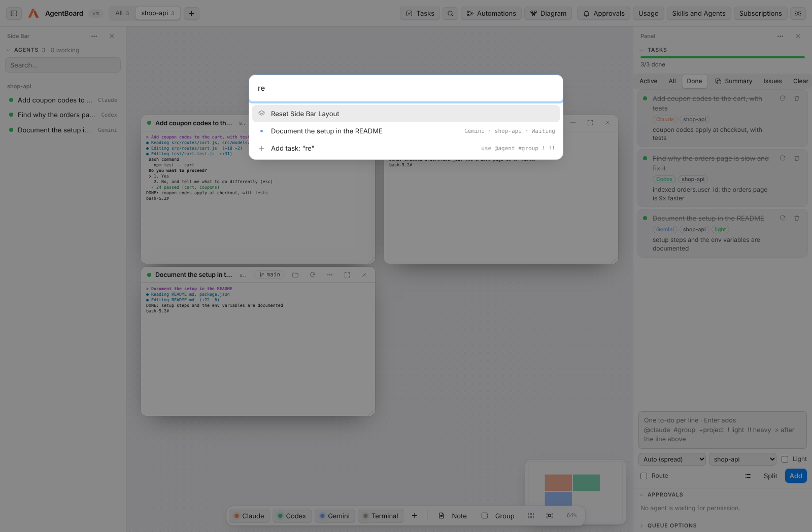Expand 'Document the setup' terminal card to fullscreen

coord(347,275)
